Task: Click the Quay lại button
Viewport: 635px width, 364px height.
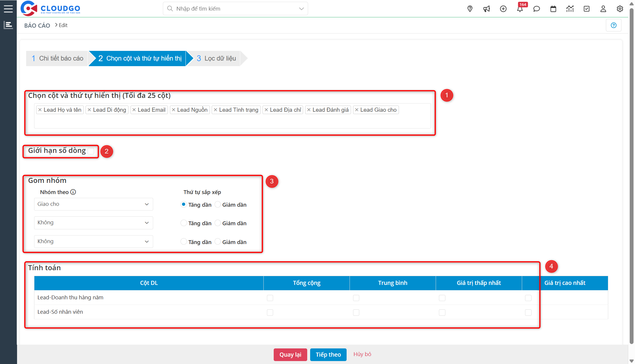Action: (x=290, y=355)
